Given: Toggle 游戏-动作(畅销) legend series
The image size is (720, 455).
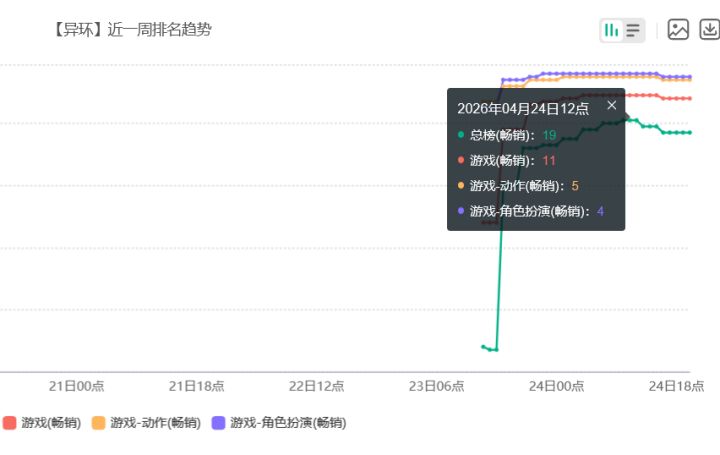Looking at the screenshot, I should [x=146, y=422].
